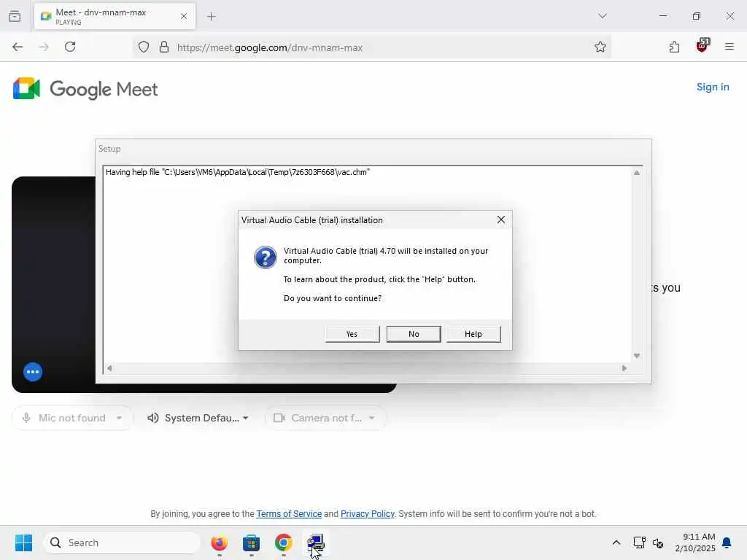Go back in Firefox browser
Screen dimensions: 747x560
pos(18,47)
